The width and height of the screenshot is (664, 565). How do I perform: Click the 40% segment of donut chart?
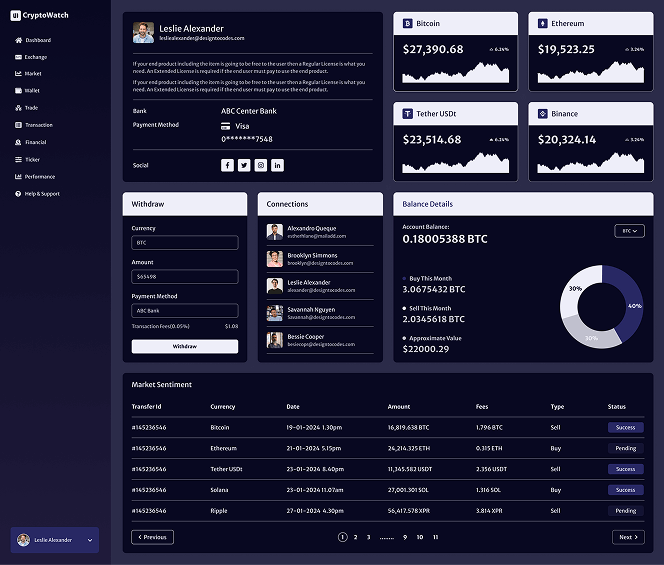[x=630, y=304]
